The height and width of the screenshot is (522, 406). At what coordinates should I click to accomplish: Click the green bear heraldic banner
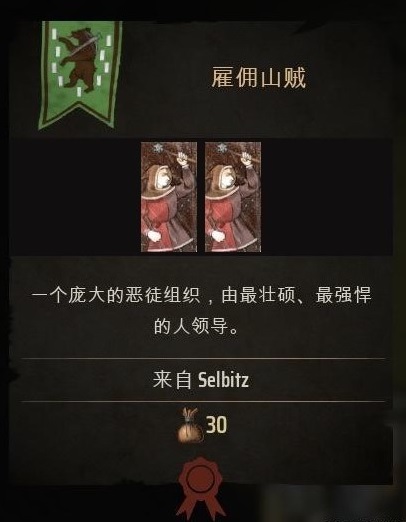(x=80, y=74)
